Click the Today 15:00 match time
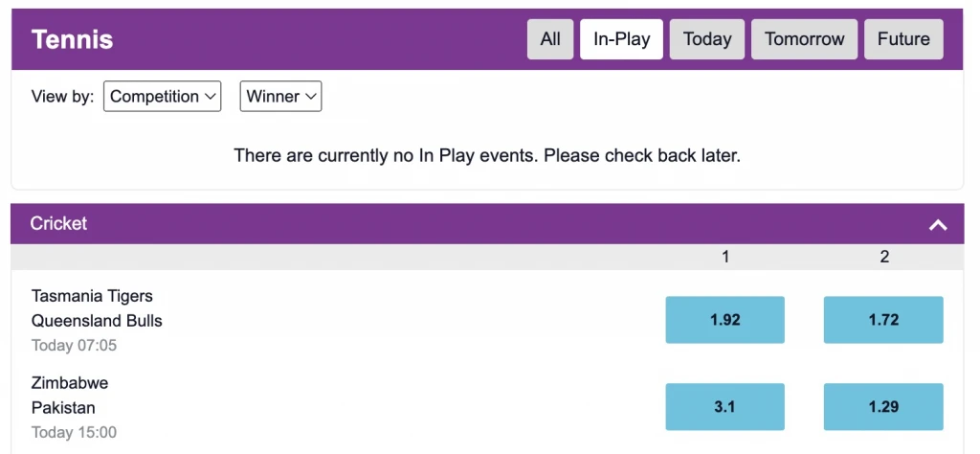Screen dimensions: 980x454 pos(74,432)
